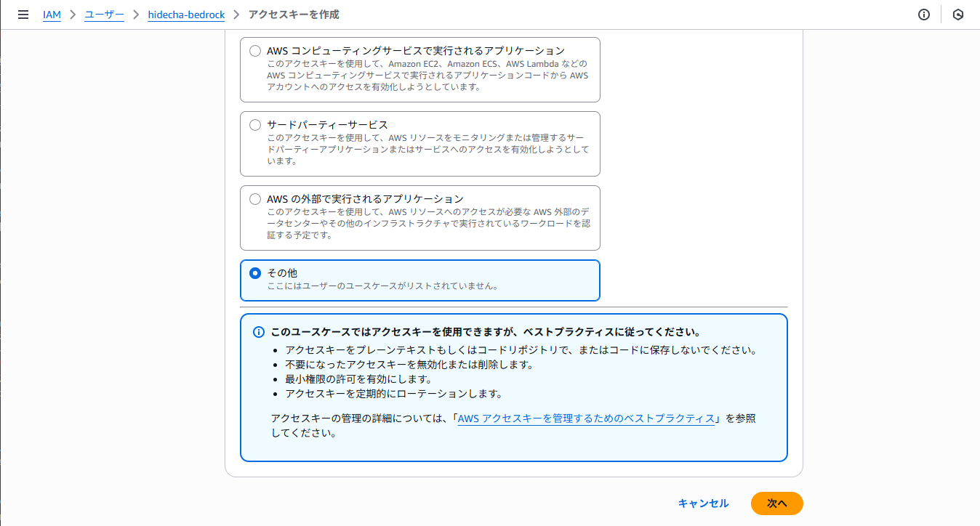Viewport: 980px width, 526px height.
Task: Click text ここにはユーザーのユースケースがリストされていません。
Action: point(382,286)
